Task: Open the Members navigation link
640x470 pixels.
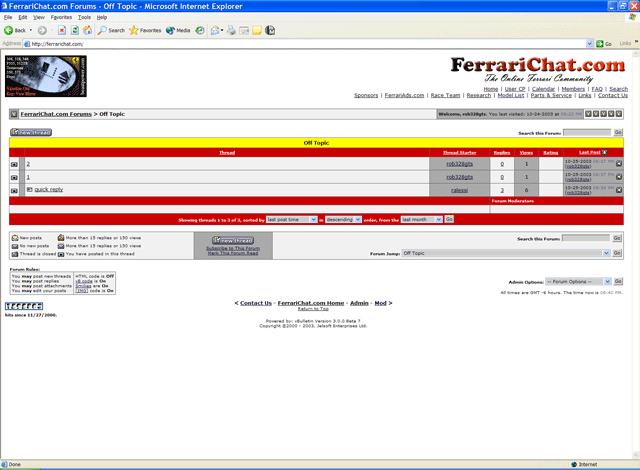Action: 573,89
